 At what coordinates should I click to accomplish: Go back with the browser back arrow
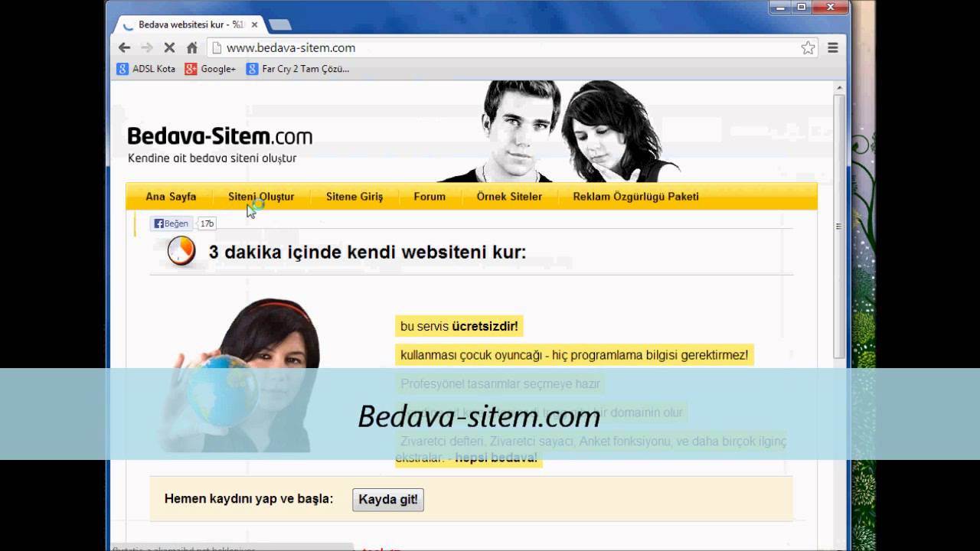(124, 47)
